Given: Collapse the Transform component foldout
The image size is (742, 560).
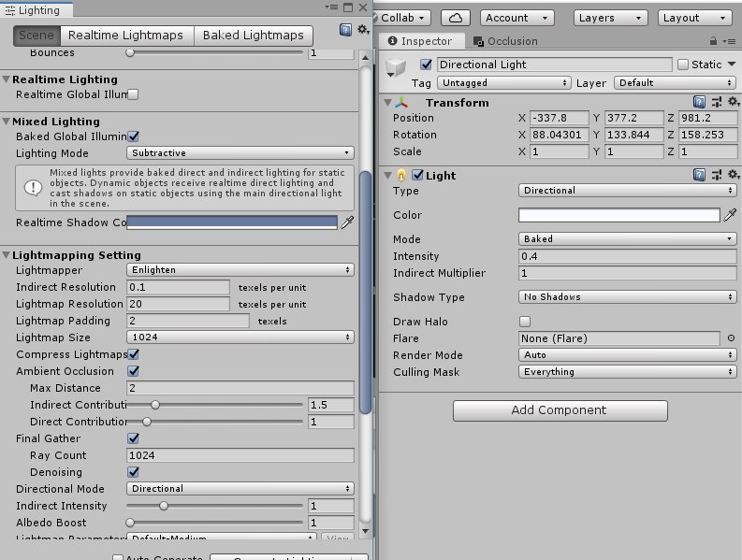Looking at the screenshot, I should click(x=387, y=103).
